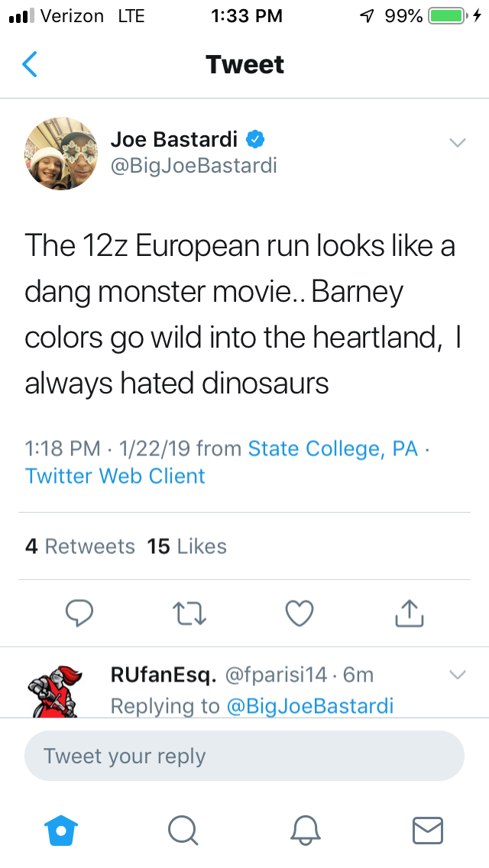Open Joe Bastardi's profile picture
The image size is (489, 868).
tap(60, 155)
